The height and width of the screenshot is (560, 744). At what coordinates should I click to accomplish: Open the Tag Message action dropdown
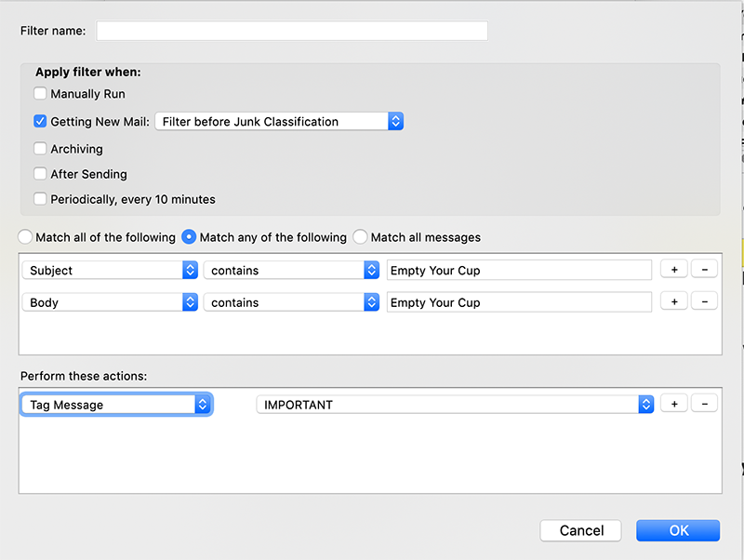pyautogui.click(x=116, y=405)
